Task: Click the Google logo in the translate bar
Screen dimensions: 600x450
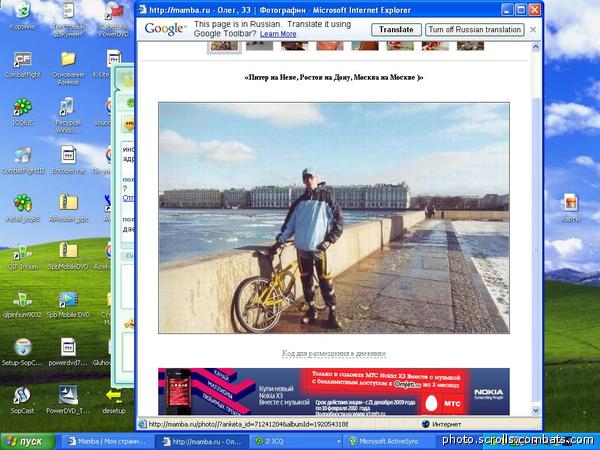Action: coord(165,29)
